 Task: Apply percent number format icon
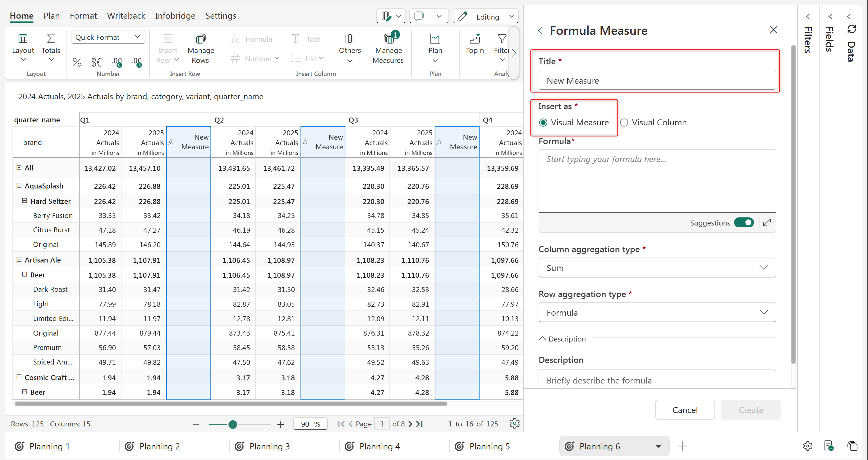[x=77, y=63]
